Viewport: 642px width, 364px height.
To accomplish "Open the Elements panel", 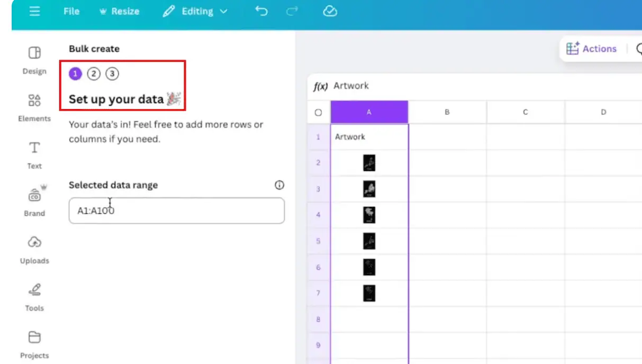I will tap(34, 106).
